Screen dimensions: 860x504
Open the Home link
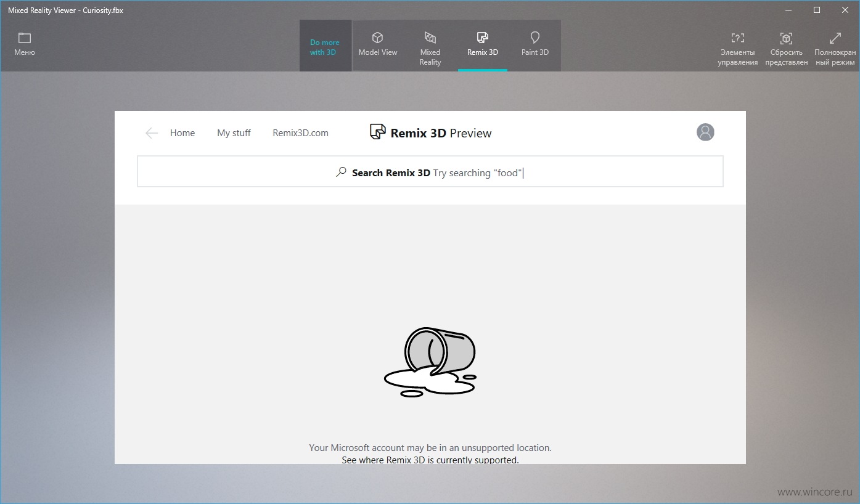pyautogui.click(x=182, y=133)
